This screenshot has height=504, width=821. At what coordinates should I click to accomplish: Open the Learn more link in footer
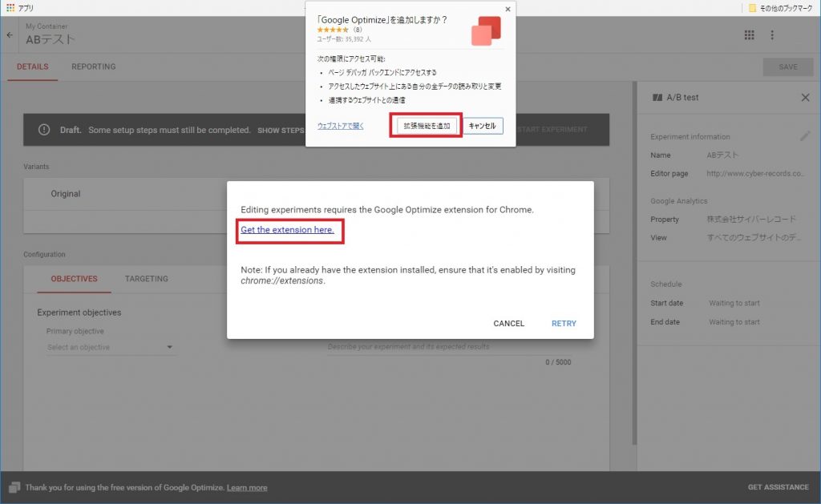point(247,488)
